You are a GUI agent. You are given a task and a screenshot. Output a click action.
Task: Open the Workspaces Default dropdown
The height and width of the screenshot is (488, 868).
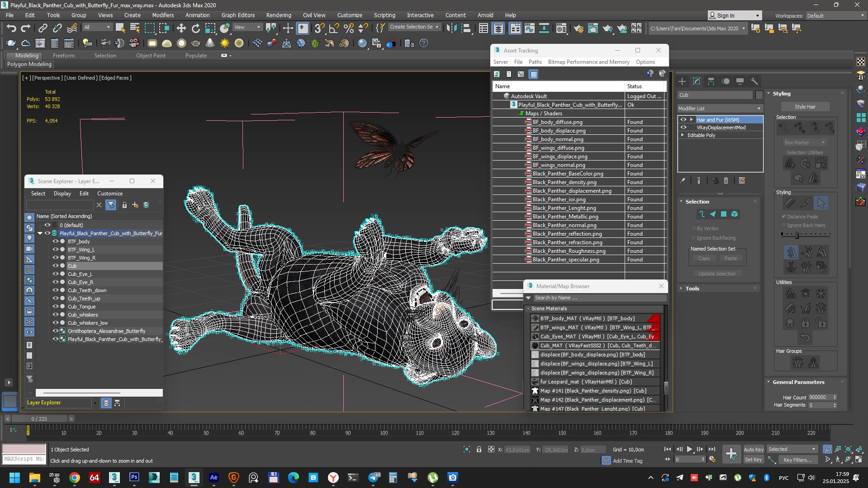tap(835, 16)
